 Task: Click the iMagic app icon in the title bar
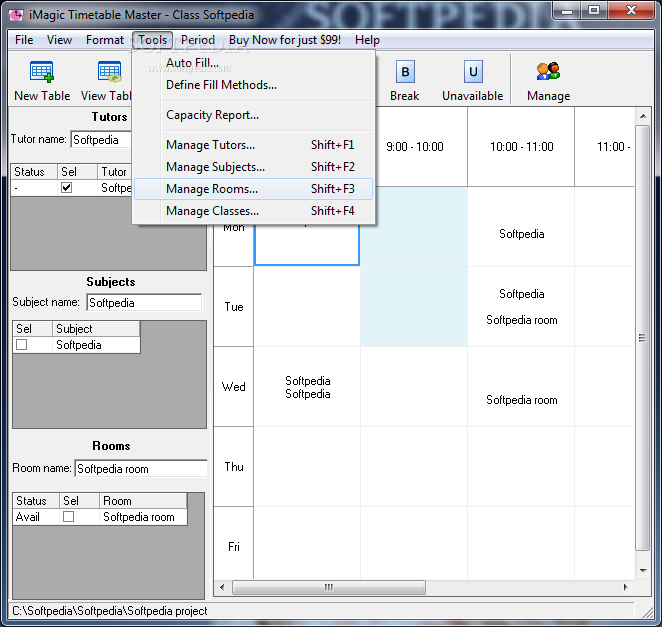16,15
